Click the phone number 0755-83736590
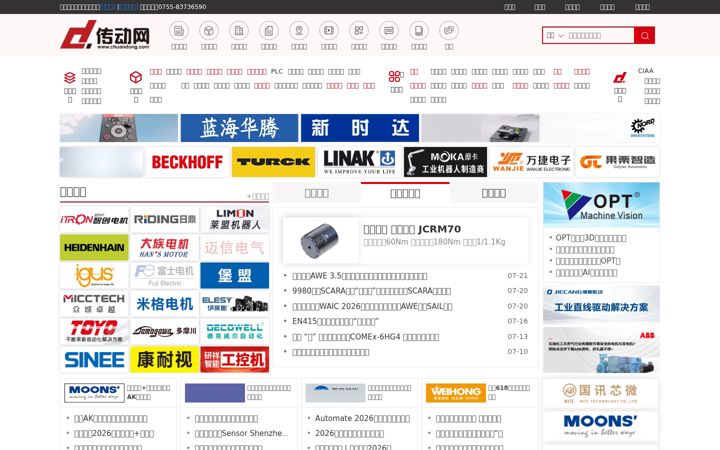The width and height of the screenshot is (720, 450). pos(182,7)
